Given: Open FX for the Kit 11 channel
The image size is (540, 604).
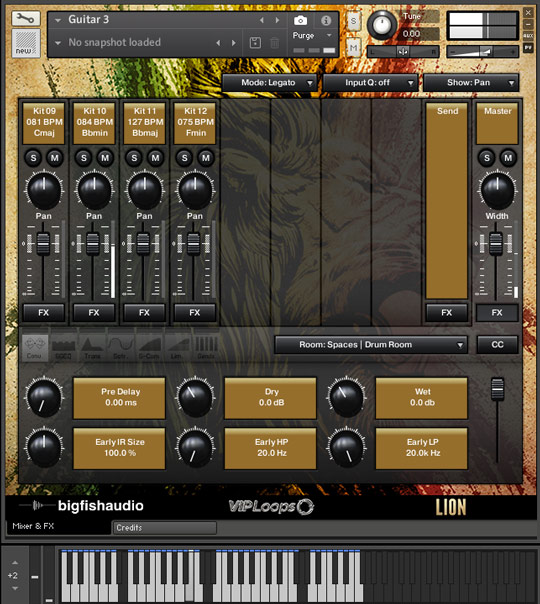Looking at the screenshot, I should click(x=144, y=312).
